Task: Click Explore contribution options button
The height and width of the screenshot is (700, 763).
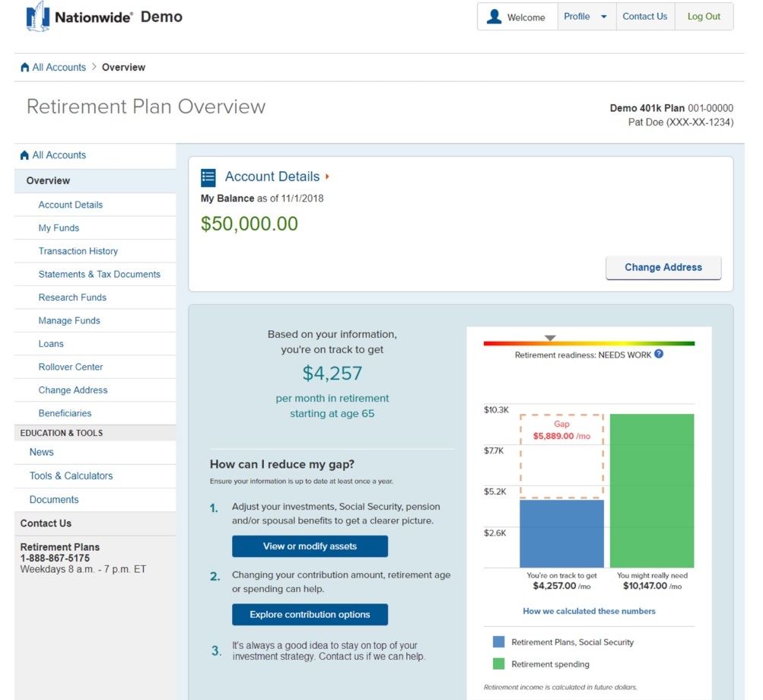Action: (x=310, y=614)
